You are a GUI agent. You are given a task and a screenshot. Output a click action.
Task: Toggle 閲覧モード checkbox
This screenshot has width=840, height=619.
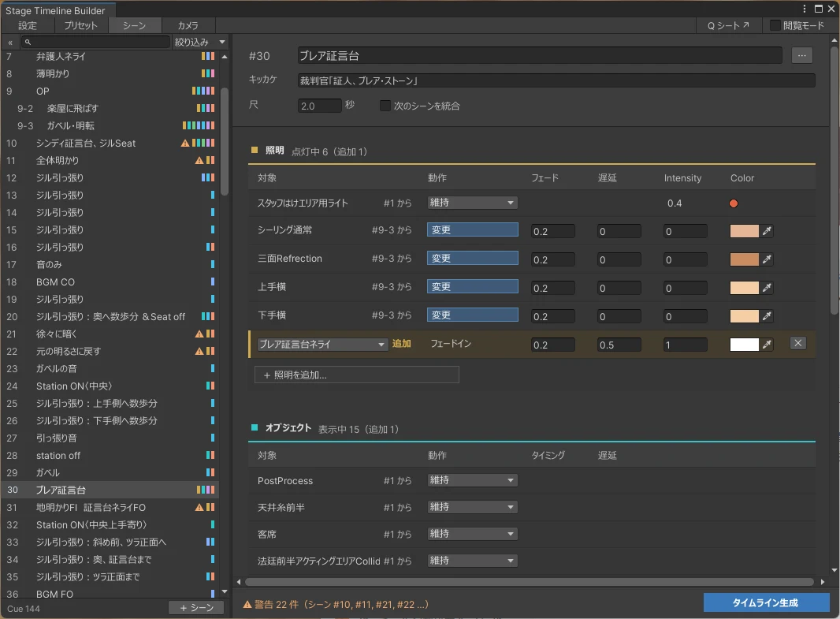pos(775,25)
